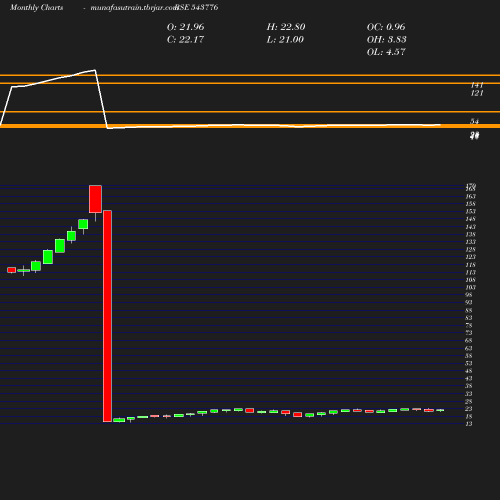The image size is (500, 500).
Task: Click the 108 price axis label
Action: tap(471, 280)
